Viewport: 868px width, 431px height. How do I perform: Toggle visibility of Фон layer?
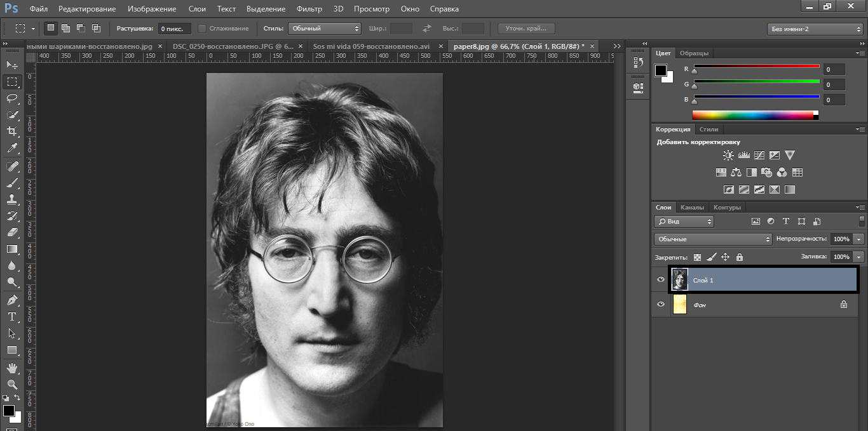661,305
